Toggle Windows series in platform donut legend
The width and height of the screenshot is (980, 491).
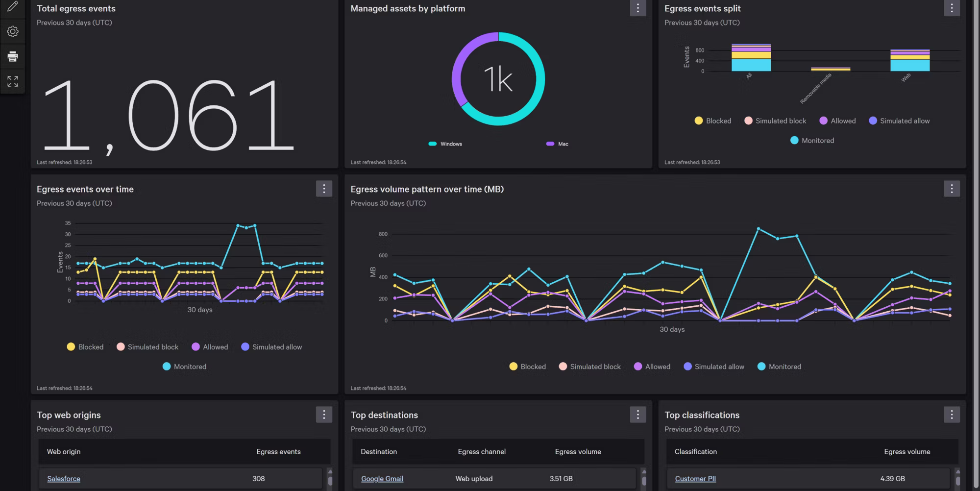(445, 144)
